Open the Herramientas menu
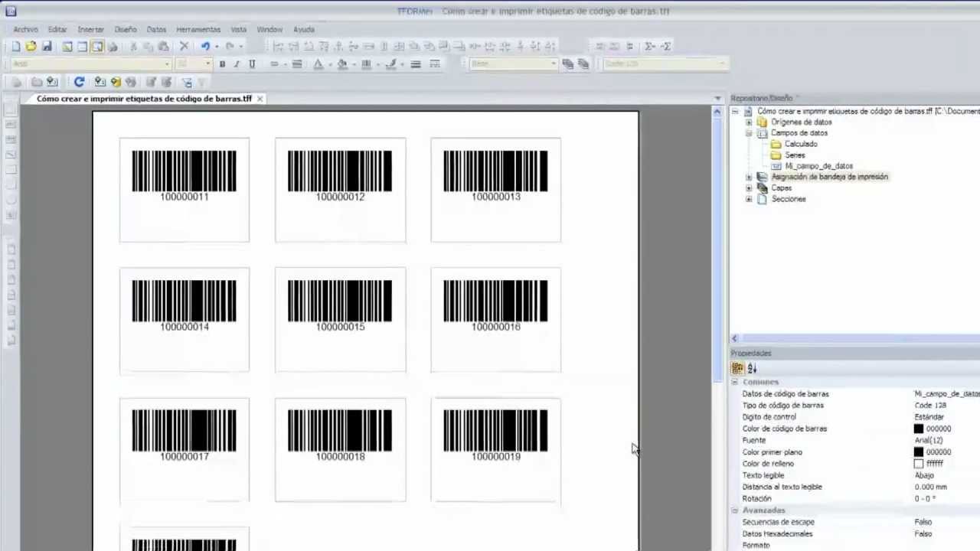Screen dimensions: 980x551 [198, 30]
